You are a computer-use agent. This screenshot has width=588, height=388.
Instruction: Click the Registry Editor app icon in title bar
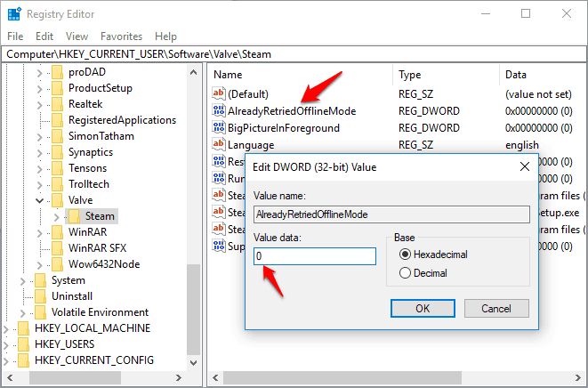[14, 14]
